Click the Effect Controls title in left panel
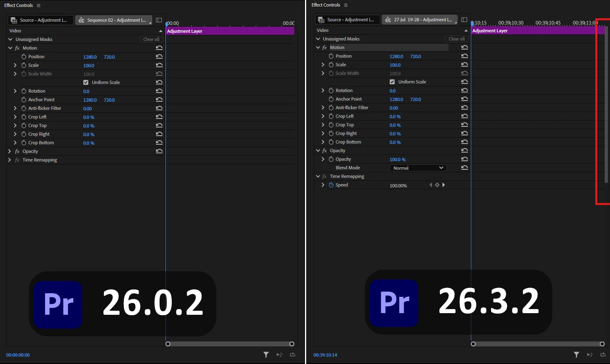 pos(18,5)
